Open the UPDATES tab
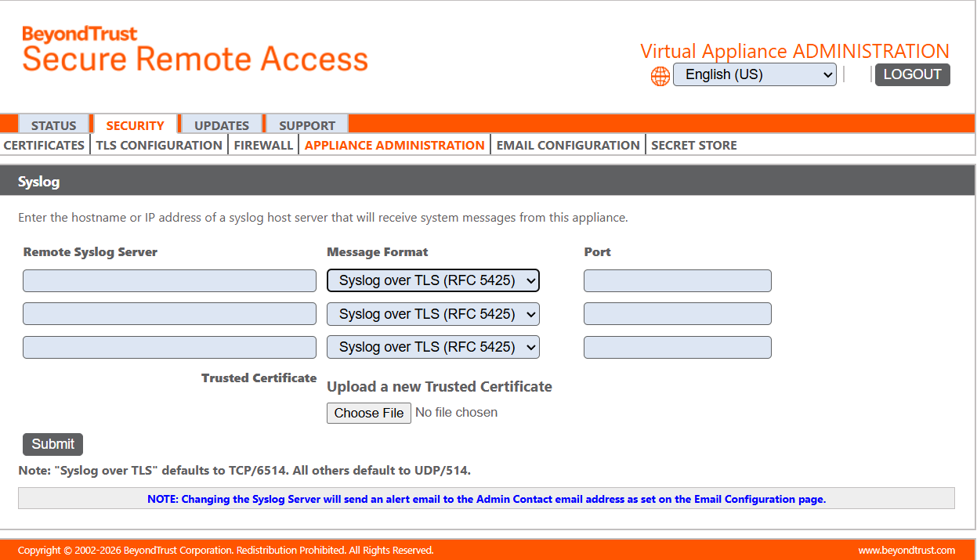 [222, 125]
